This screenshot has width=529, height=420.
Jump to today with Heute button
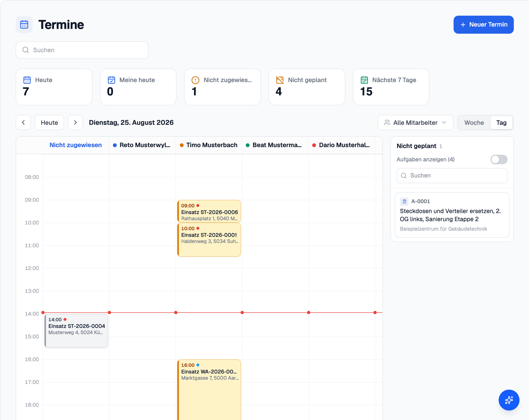click(x=49, y=122)
